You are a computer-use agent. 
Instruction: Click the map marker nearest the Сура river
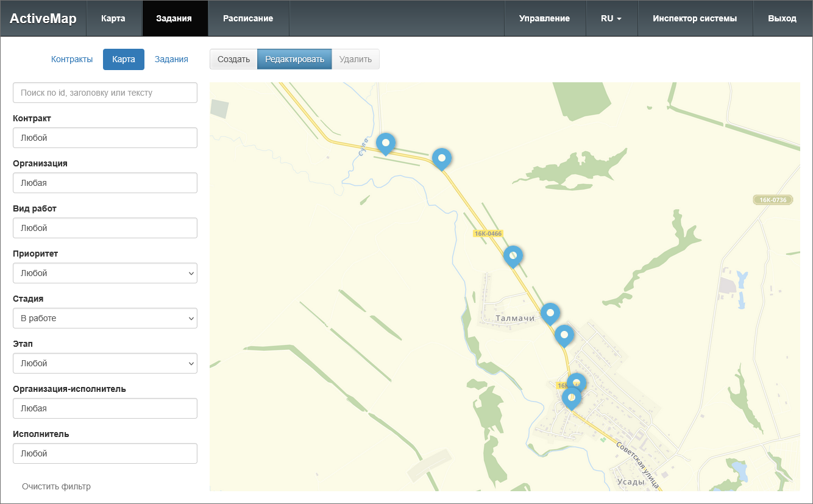click(x=385, y=144)
